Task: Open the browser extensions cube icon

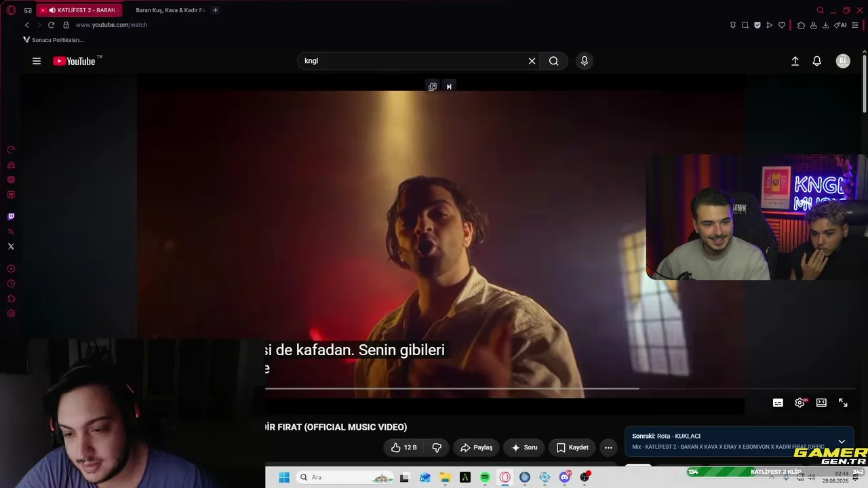Action: click(x=802, y=25)
